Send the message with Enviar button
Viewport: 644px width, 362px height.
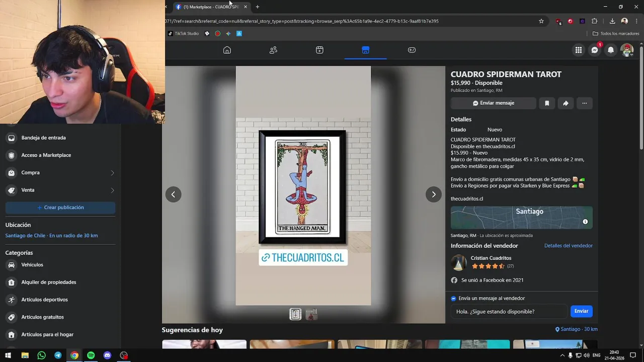tap(581, 311)
